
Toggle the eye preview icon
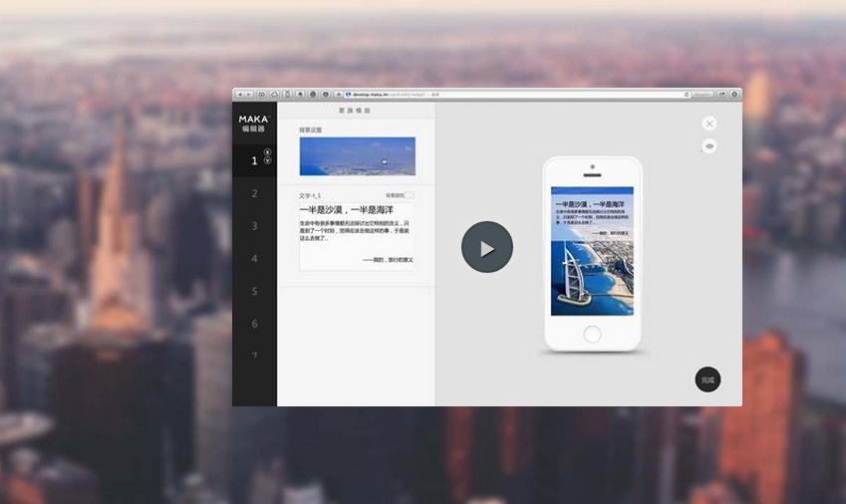709,146
